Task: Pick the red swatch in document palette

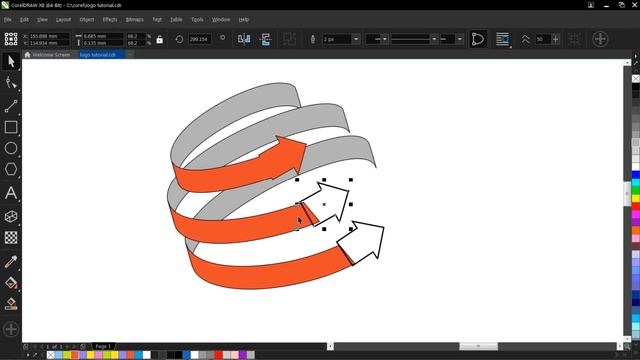Action: tap(219, 355)
